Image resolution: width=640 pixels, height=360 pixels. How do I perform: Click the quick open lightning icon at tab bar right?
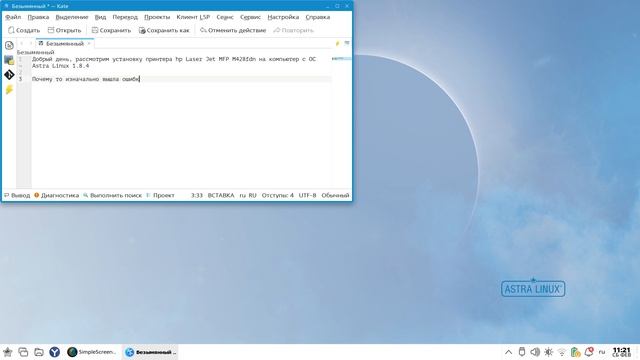pyautogui.click(x=338, y=43)
